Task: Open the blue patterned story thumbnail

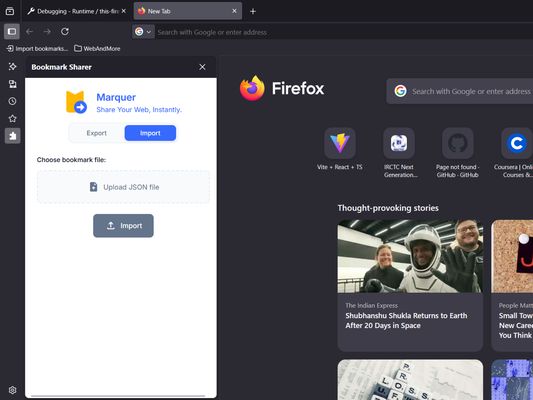Action: click(x=512, y=380)
